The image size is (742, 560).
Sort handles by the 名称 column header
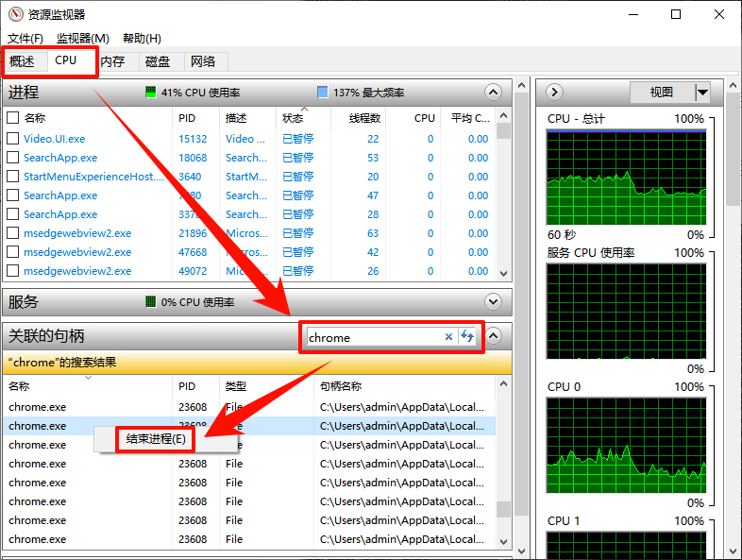(x=88, y=386)
